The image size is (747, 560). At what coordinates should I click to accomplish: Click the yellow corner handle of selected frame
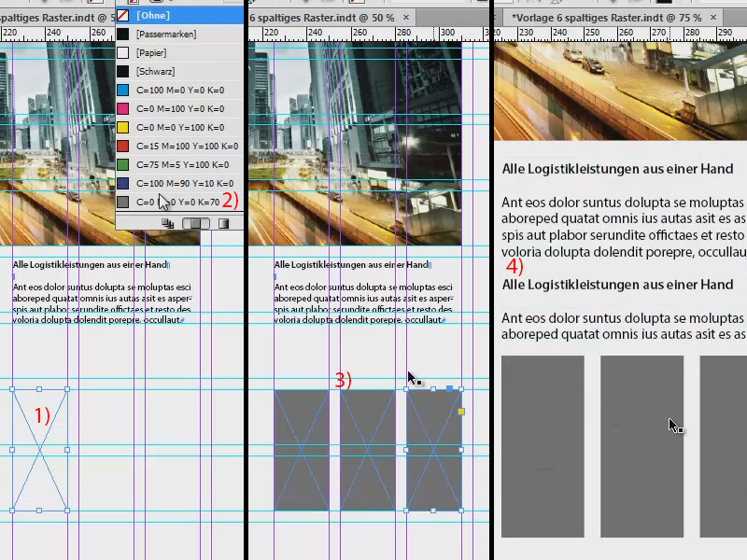tap(460, 411)
